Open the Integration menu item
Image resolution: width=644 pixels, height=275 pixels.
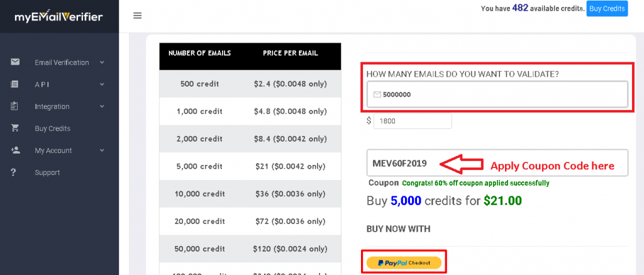tap(52, 106)
